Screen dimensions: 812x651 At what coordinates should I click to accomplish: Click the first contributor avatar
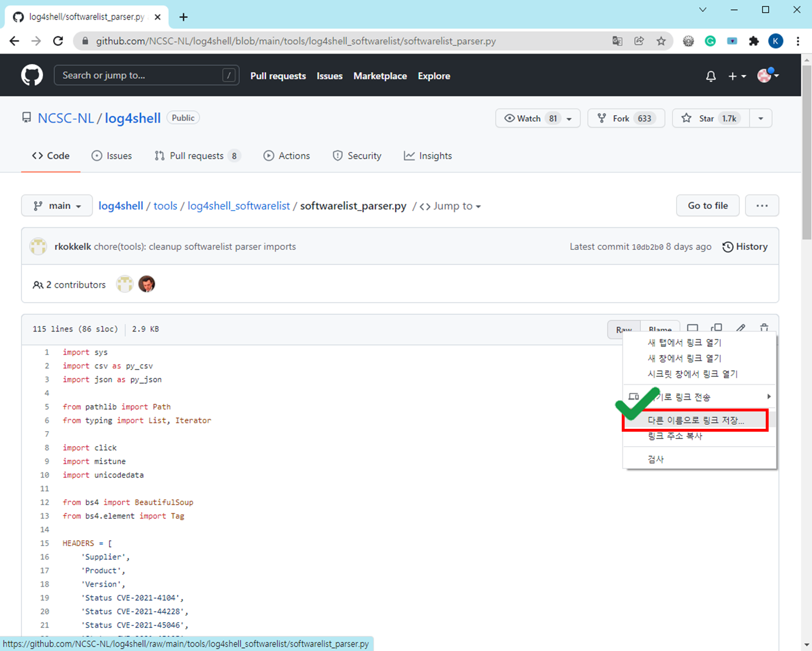(x=125, y=284)
